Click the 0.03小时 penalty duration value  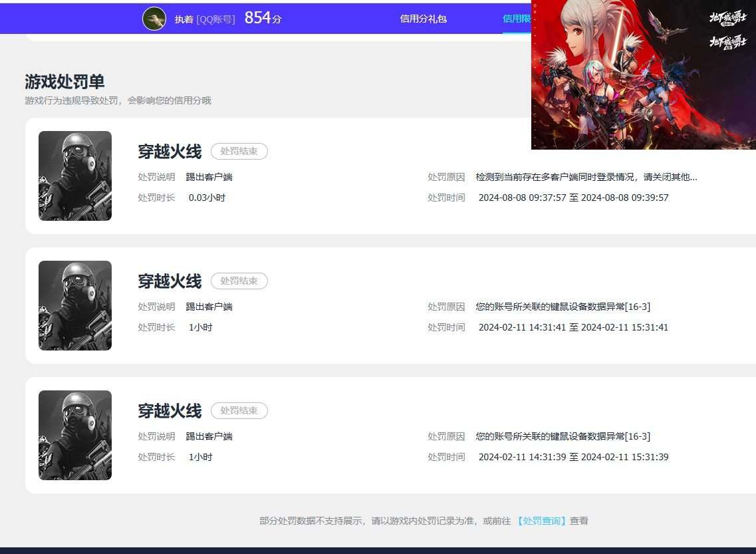(x=207, y=198)
